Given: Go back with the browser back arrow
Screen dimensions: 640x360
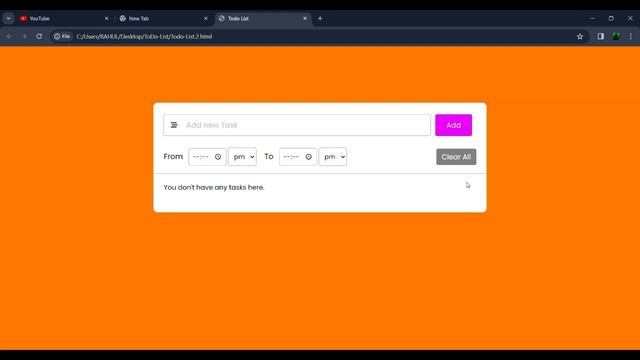Looking at the screenshot, I should [9, 36].
